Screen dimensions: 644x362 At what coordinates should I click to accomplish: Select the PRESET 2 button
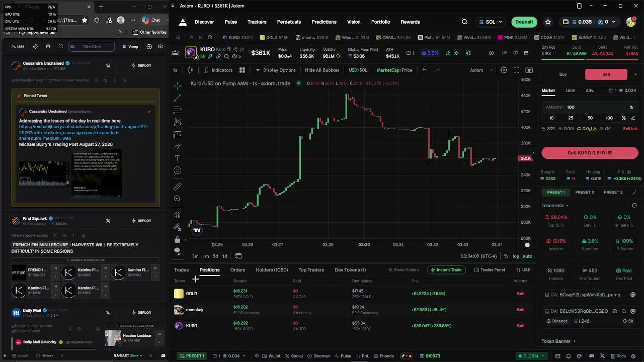coord(585,193)
